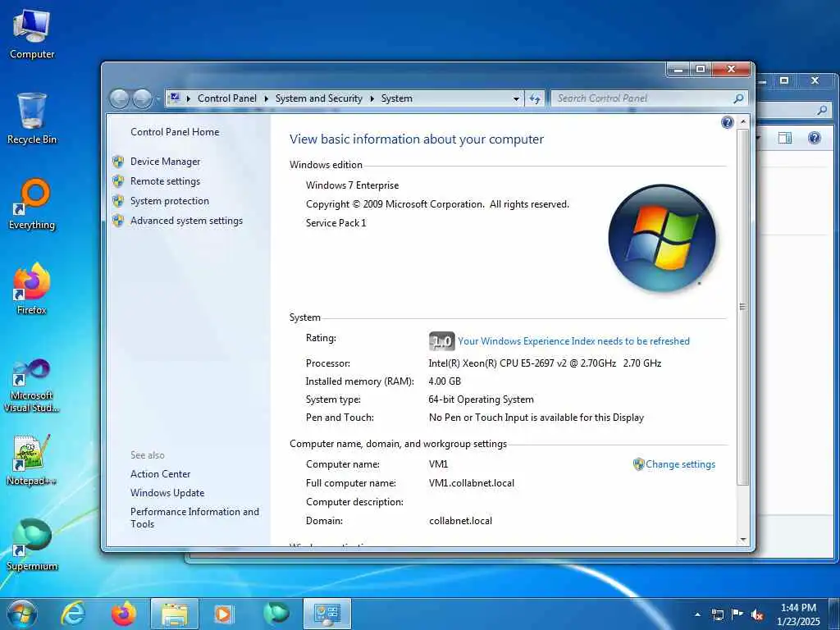Expand the arrow after Control Panel breadcrumb
Screen dimensions: 840x630
[267, 98]
